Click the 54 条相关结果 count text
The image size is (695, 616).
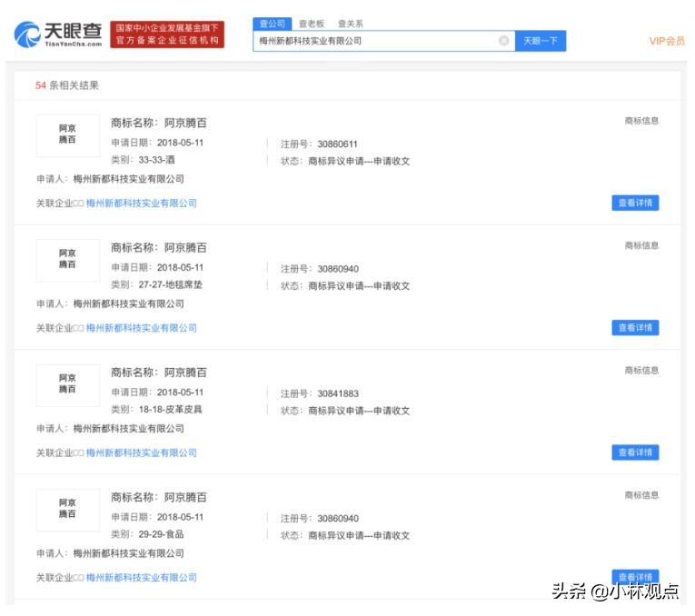click(x=67, y=85)
